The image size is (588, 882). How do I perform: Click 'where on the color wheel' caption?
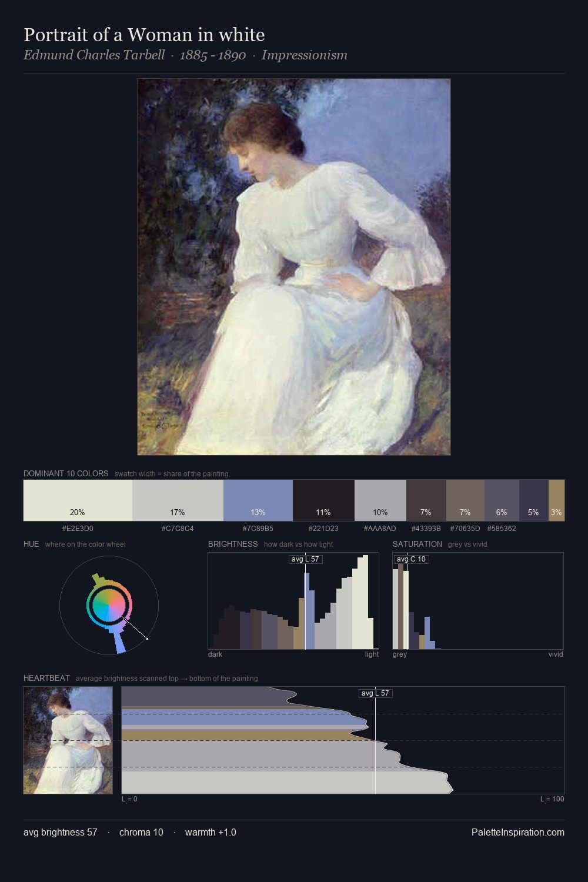coord(85,544)
